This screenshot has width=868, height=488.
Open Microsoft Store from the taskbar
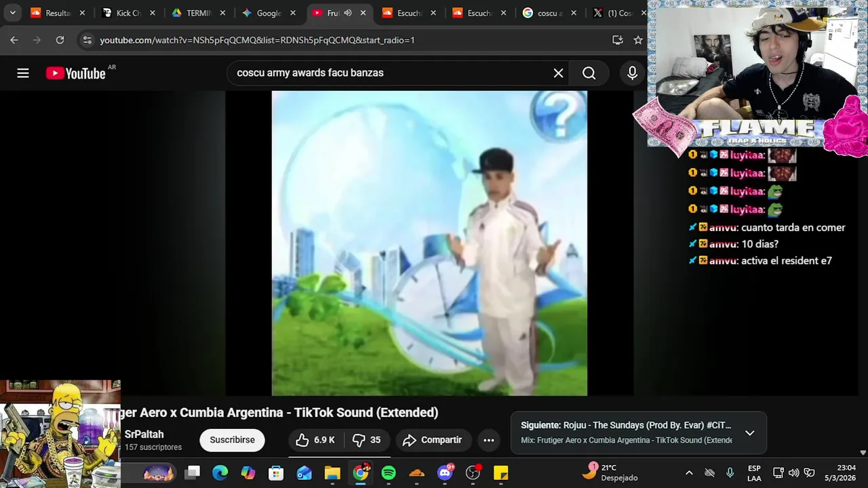(276, 473)
